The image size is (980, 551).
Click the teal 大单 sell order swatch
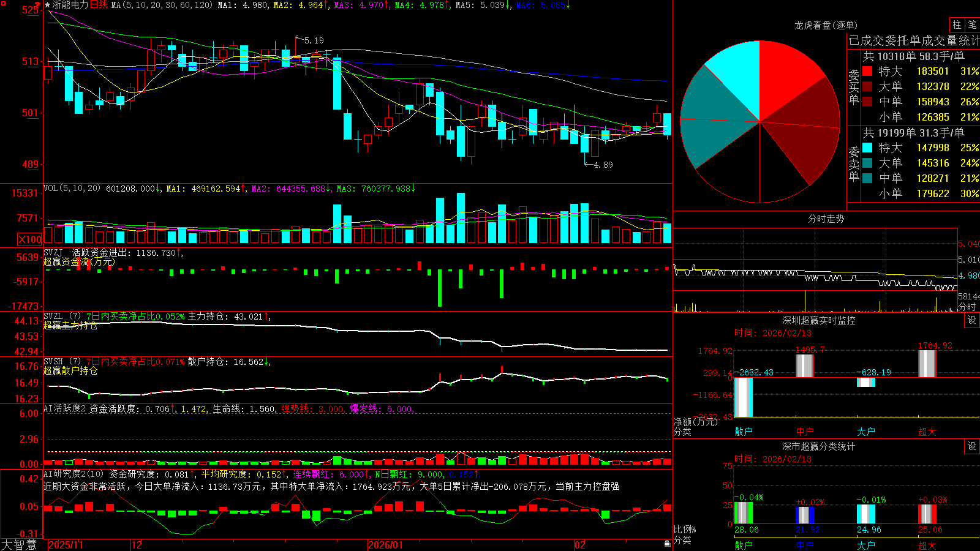point(867,163)
